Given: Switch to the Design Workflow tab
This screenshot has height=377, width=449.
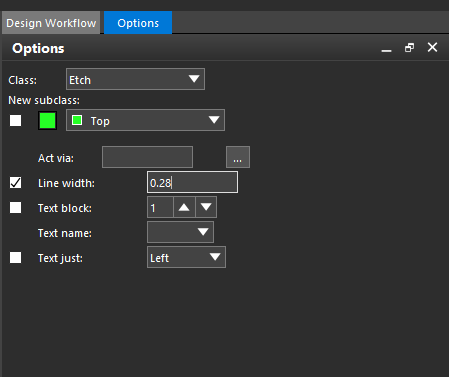Looking at the screenshot, I should click(x=51, y=23).
